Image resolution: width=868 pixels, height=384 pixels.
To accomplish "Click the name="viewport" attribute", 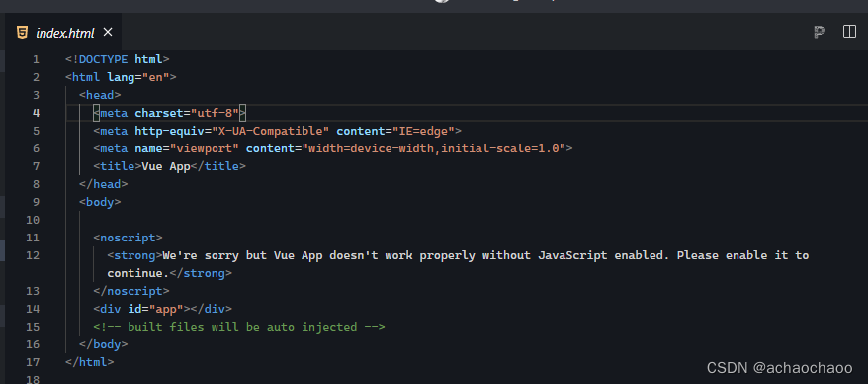I will [187, 148].
